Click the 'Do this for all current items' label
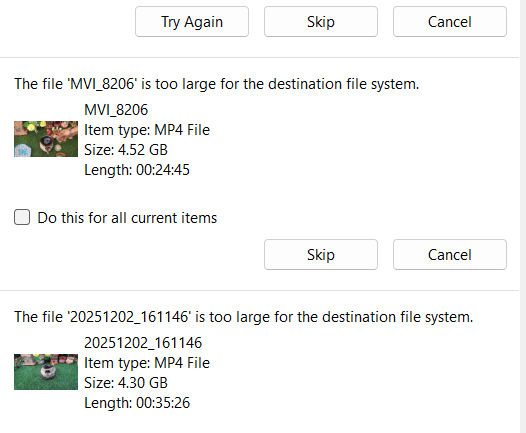 coord(127,218)
